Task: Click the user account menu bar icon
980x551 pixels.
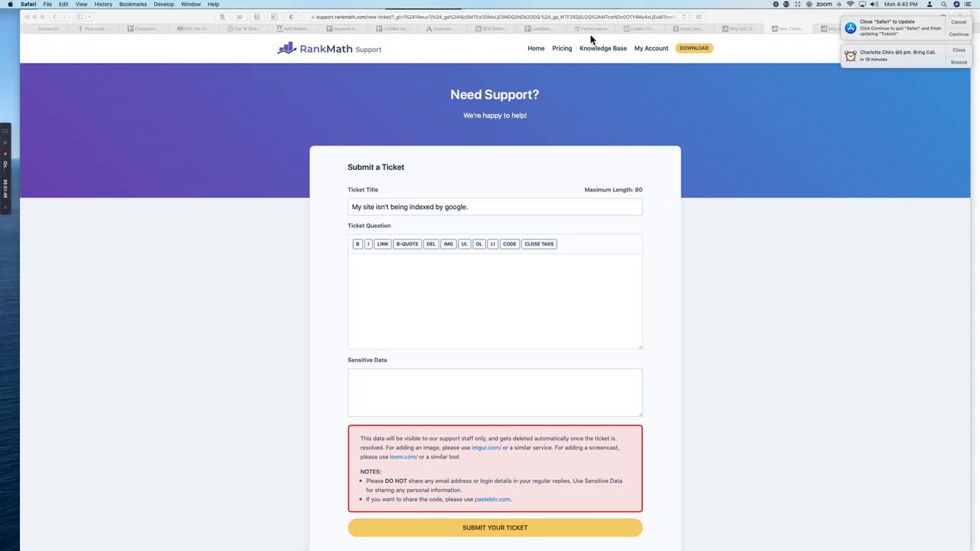Action: (x=929, y=5)
